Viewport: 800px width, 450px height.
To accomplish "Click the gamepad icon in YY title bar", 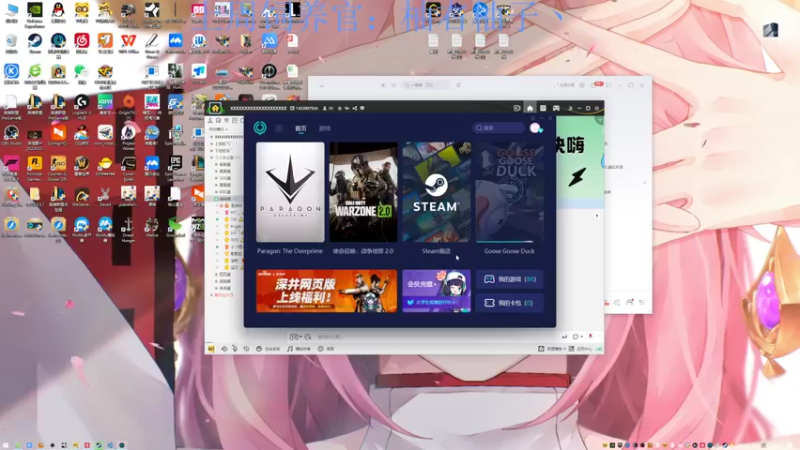I will pyautogui.click(x=556, y=108).
